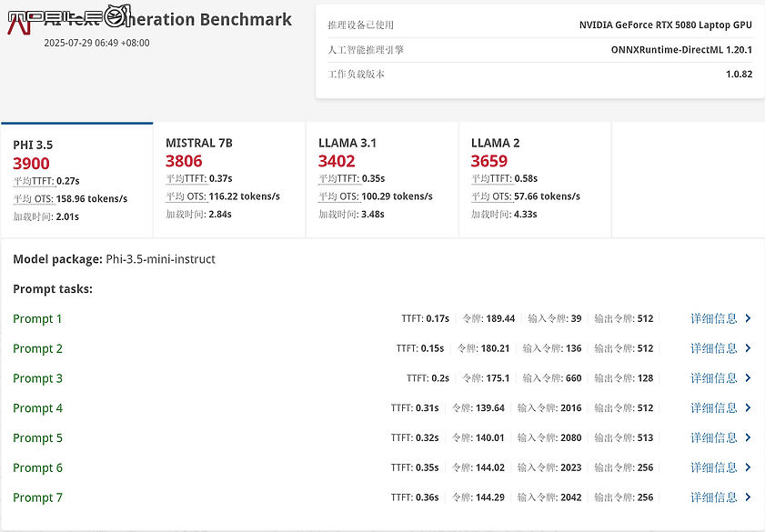Screen dimensions: 765x532
Task: Click the LLAMA 3.1 score 3402
Action: point(337,161)
